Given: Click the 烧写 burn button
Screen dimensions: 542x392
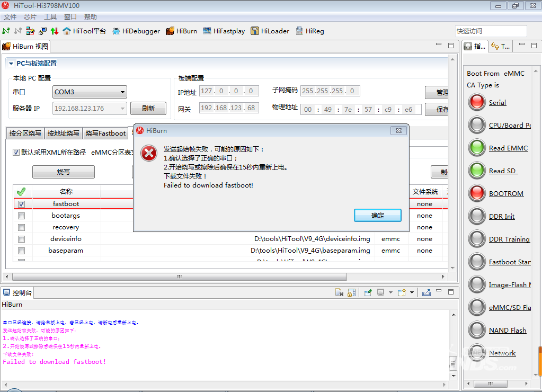Looking at the screenshot, I should tap(63, 172).
